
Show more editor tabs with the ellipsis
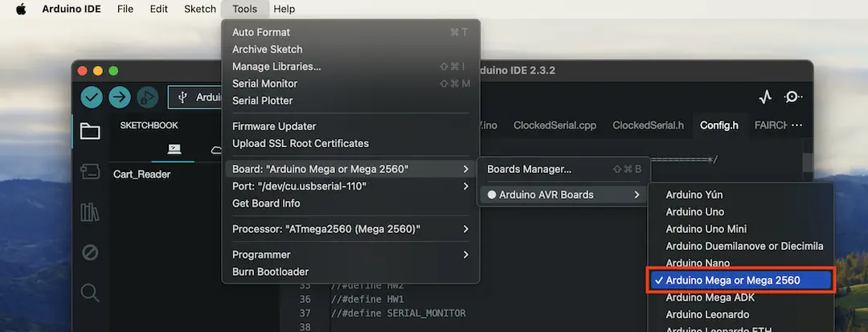[796, 125]
